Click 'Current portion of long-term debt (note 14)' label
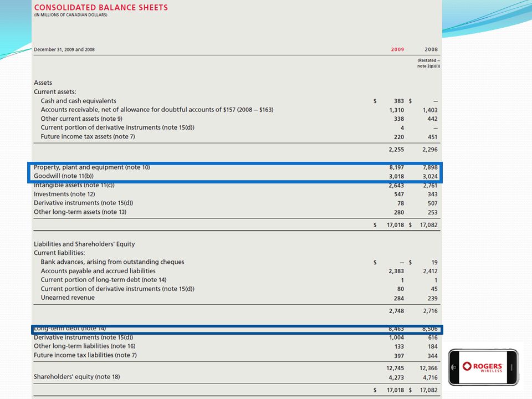This screenshot has width=532, height=399. [x=104, y=279]
